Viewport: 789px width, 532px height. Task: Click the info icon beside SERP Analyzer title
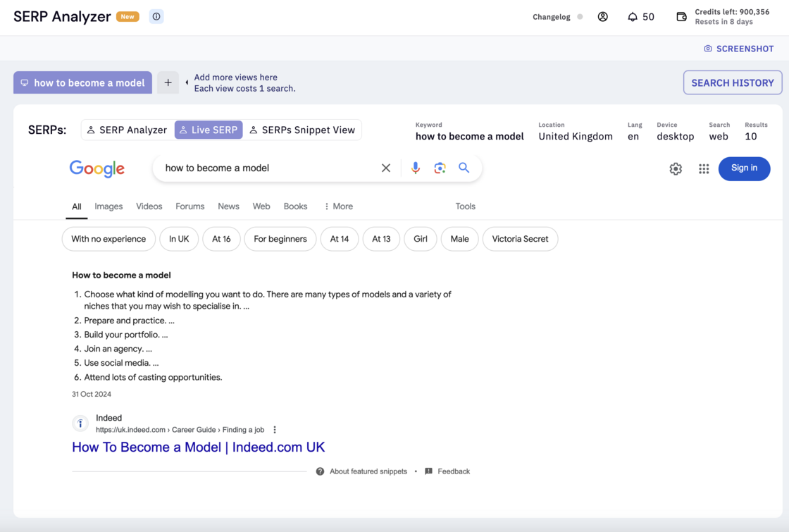[x=156, y=17]
